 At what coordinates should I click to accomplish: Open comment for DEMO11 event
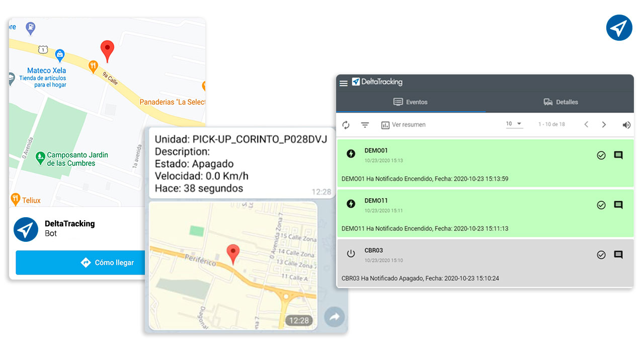pos(618,205)
